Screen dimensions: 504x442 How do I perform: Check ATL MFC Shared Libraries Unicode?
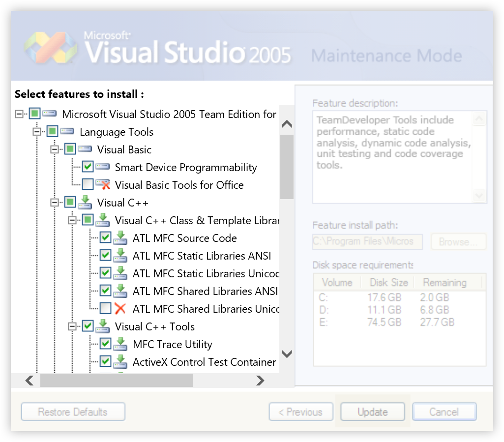tap(105, 308)
